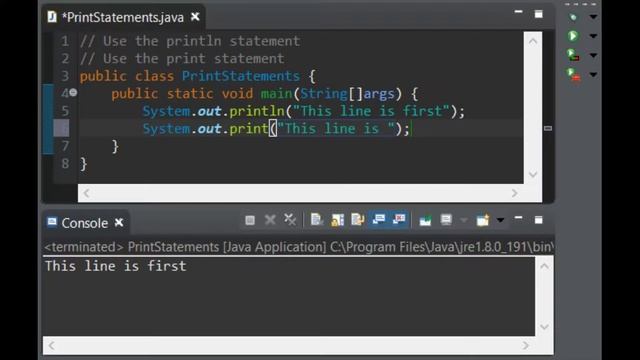Toggle Word Wrap in Console toolbar
The width and height of the screenshot is (640, 360).
point(358,220)
